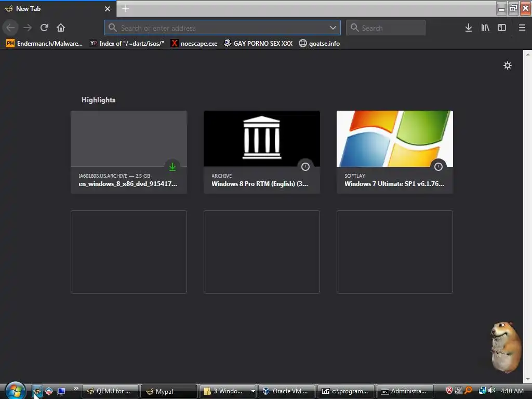Focus the Search or enter address field
This screenshot has width=532, height=399.
(x=222, y=28)
